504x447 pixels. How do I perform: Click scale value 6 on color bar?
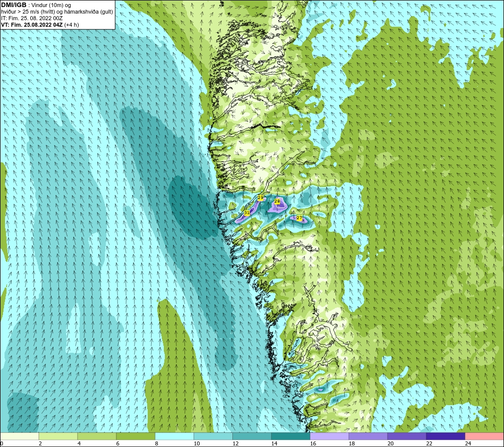[117, 443]
